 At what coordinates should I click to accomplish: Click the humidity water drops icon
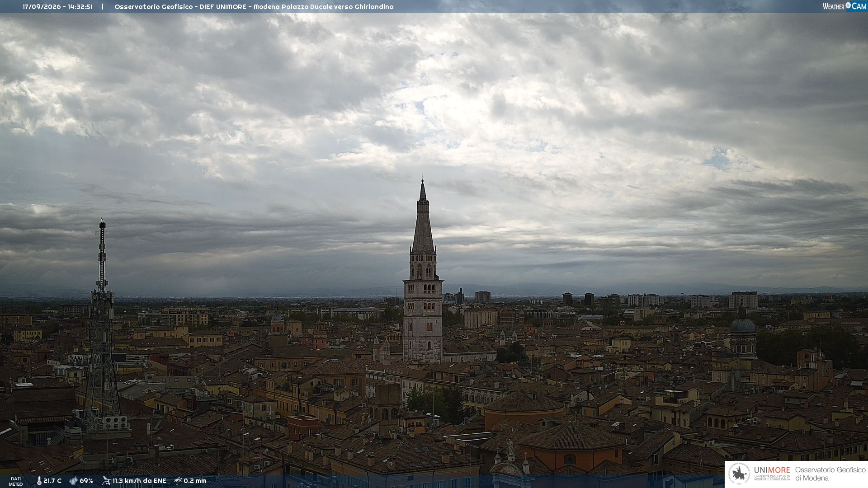point(73,481)
